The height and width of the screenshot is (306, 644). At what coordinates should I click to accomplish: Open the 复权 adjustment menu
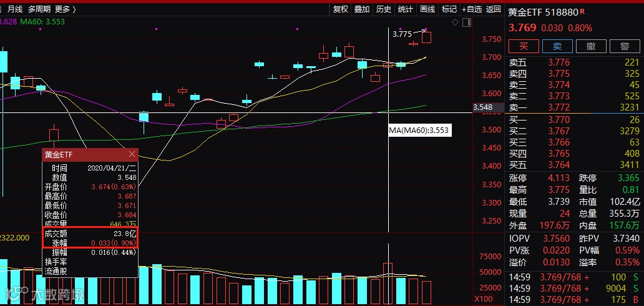341,9
